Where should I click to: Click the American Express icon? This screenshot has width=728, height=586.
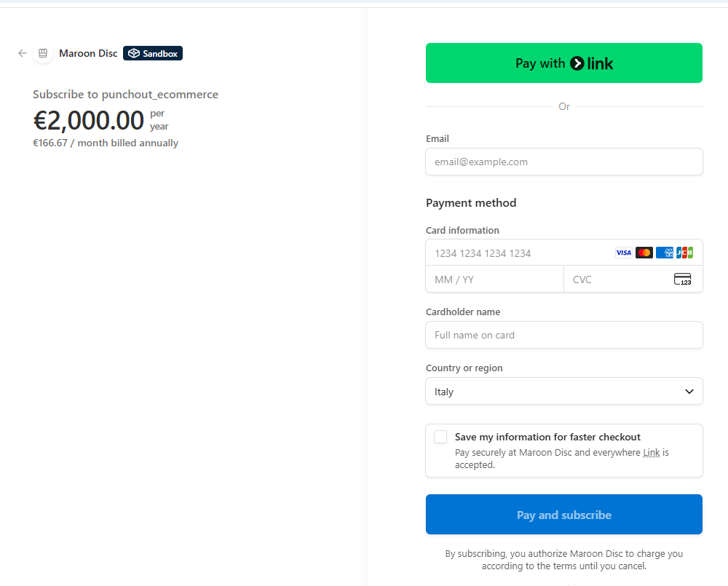coord(664,253)
